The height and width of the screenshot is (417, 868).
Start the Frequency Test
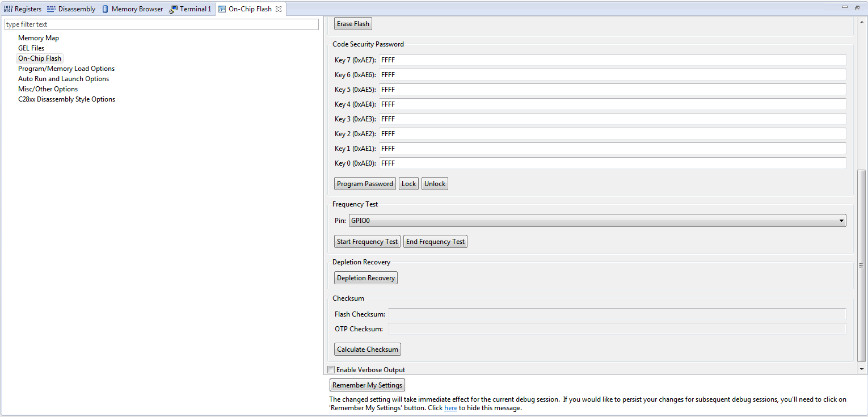(367, 242)
